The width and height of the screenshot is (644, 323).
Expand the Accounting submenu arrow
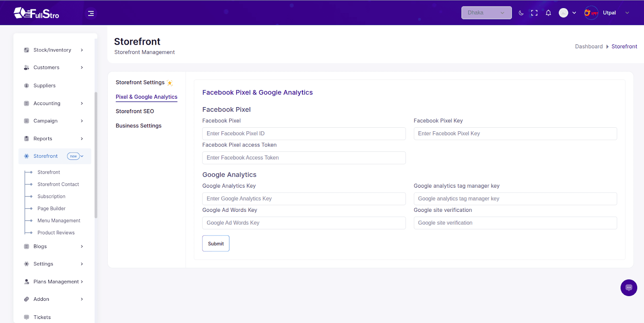(82, 104)
